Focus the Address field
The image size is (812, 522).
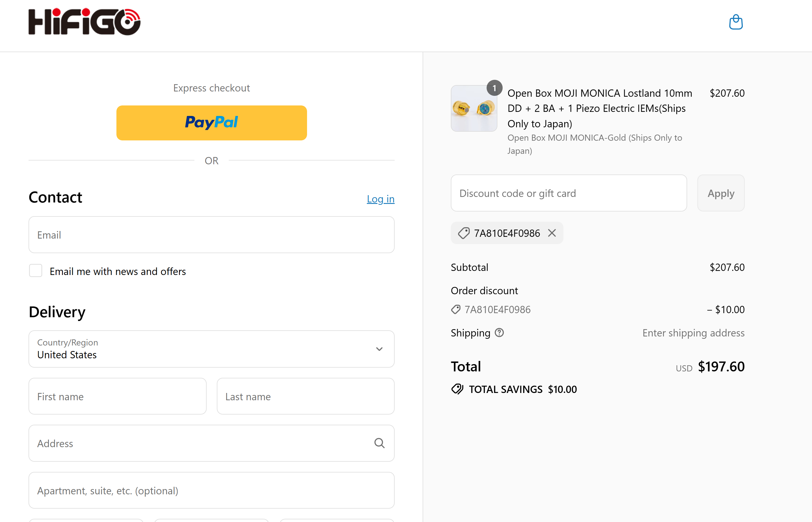211,443
